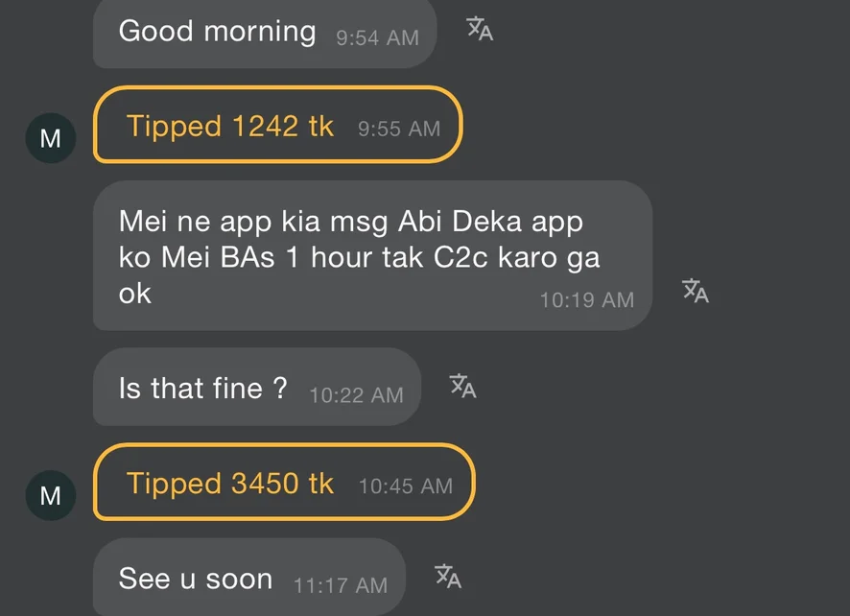This screenshot has width=850, height=616.
Task: Click the 'Tipped 3450 tk' label
Action: 230,484
